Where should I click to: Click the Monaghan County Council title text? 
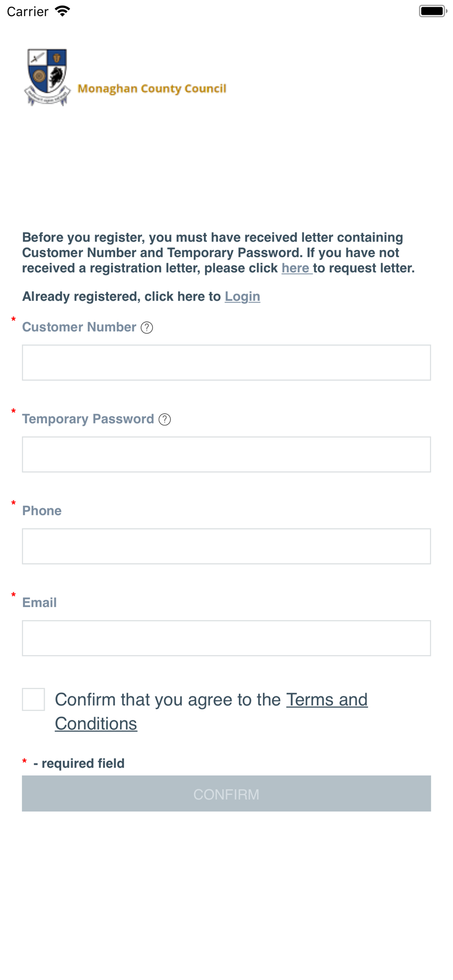click(152, 89)
